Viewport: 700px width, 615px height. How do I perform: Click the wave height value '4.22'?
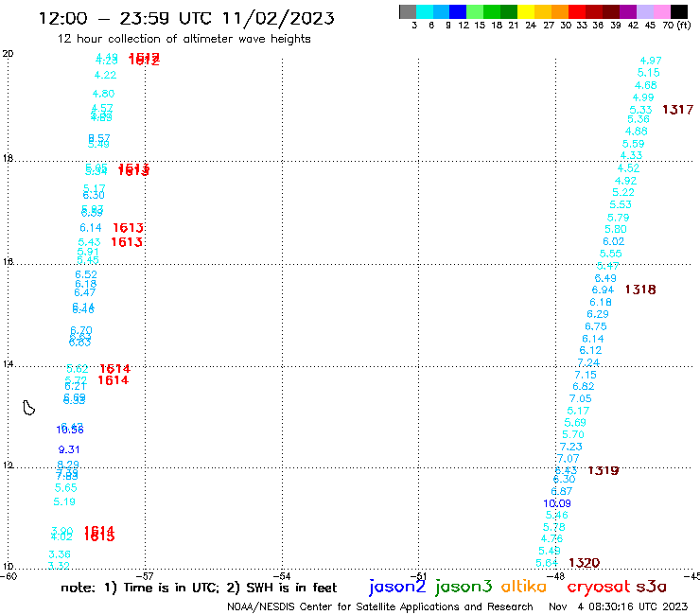click(105, 75)
